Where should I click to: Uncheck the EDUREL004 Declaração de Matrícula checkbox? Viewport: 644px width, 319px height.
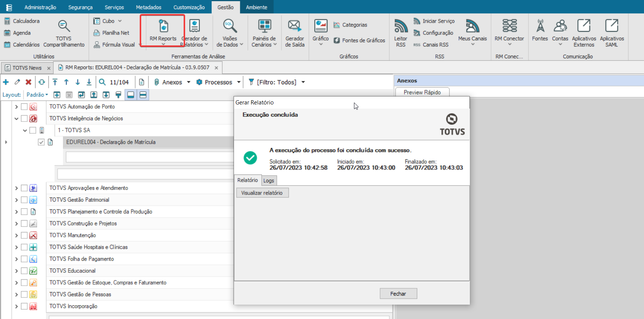click(41, 142)
